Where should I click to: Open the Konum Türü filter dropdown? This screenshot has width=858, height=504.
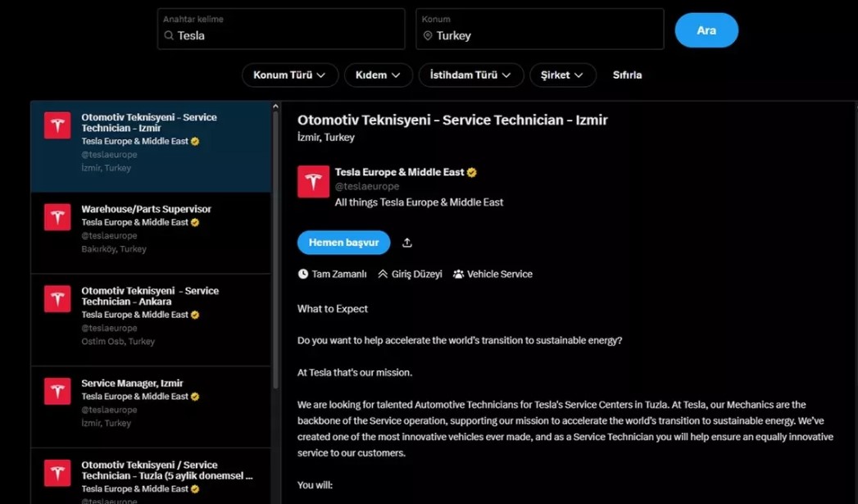tap(290, 75)
